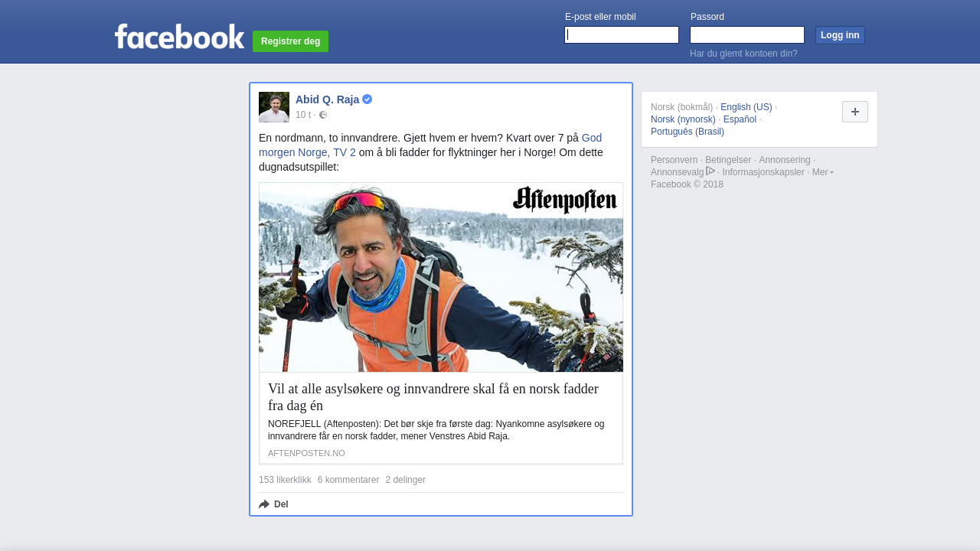This screenshot has height=551, width=980.
Task: Open the Abid Q. Raja name link
Action: 327,99
